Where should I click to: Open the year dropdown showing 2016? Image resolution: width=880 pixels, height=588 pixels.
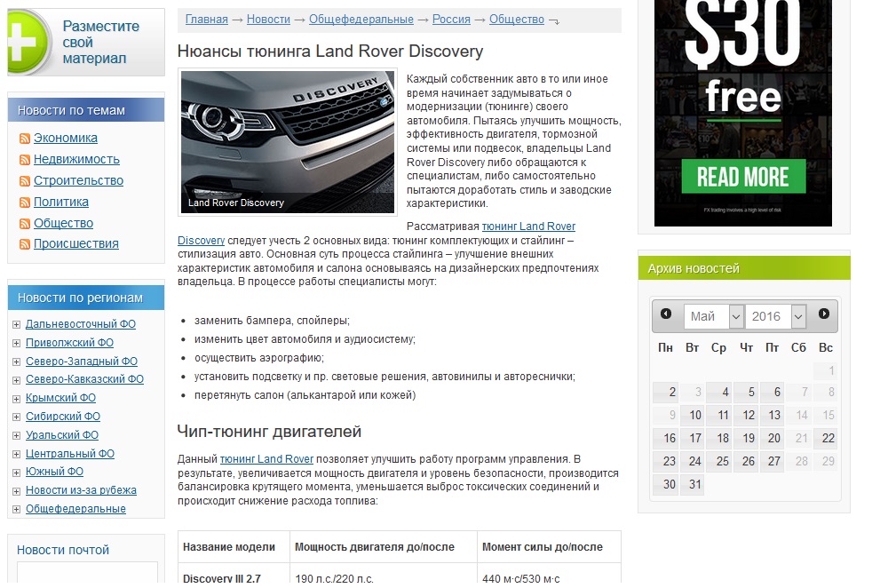coord(775,317)
